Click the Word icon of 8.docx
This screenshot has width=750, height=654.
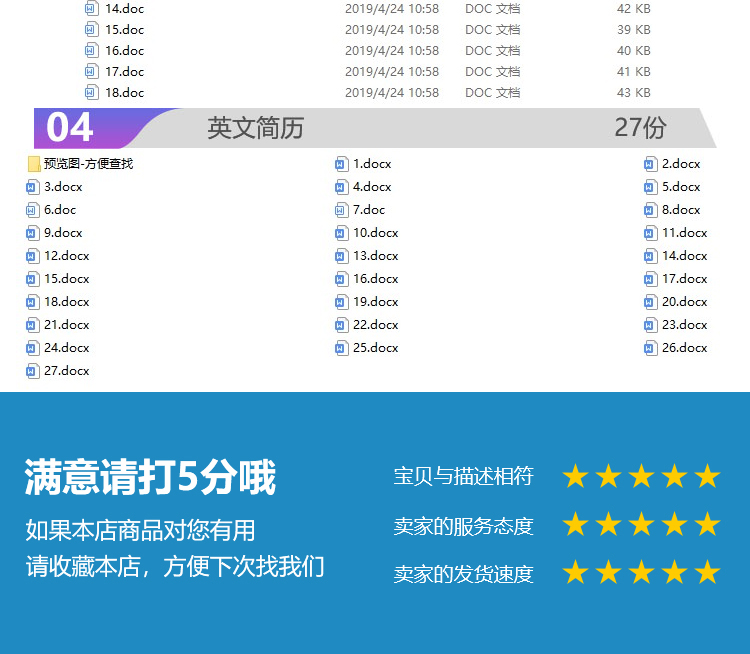coord(650,210)
